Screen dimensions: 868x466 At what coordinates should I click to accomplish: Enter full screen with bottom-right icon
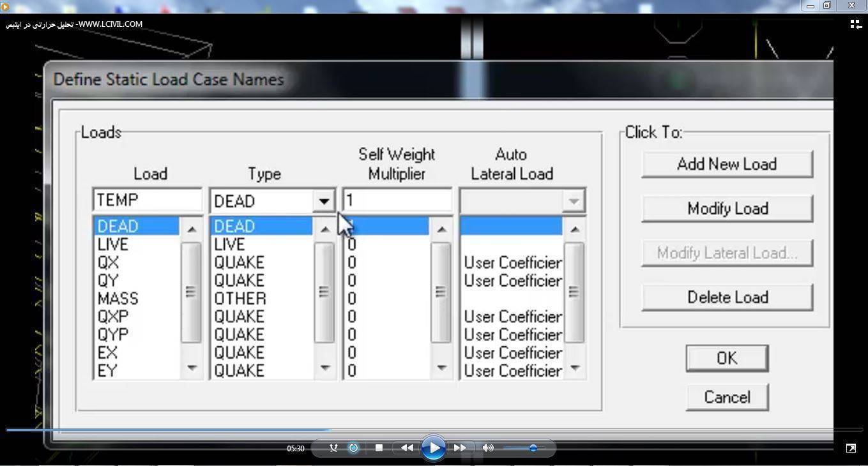(851, 449)
